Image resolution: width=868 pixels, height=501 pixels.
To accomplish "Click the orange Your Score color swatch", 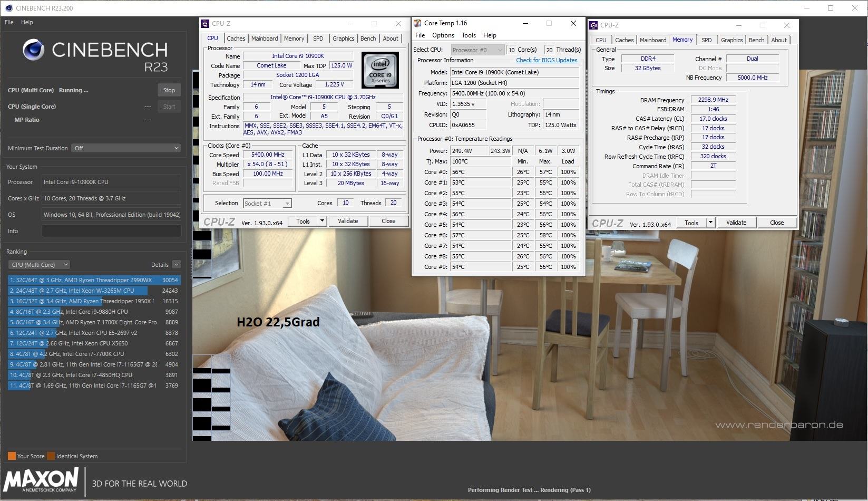I will pos(12,456).
